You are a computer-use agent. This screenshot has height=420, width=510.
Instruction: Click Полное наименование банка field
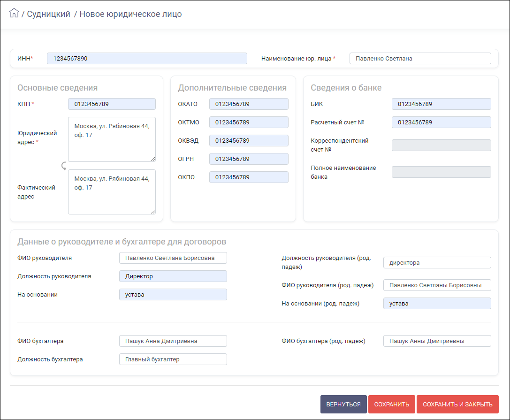441,172
